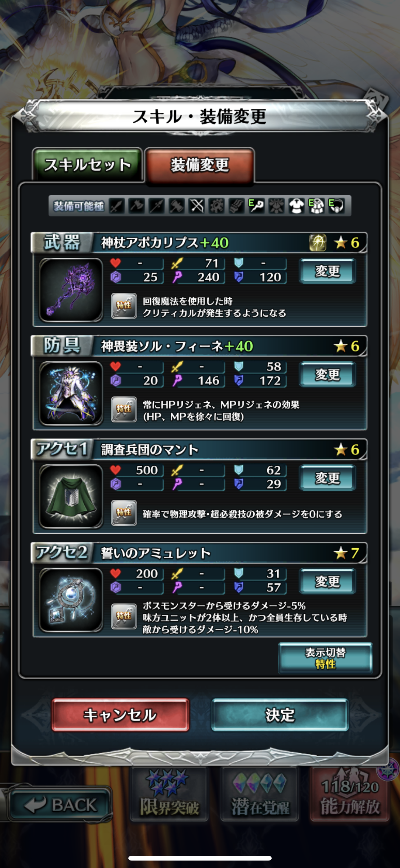Change アクセ2 with its 変更 button
Screen dimensions: 400x868
(x=327, y=581)
